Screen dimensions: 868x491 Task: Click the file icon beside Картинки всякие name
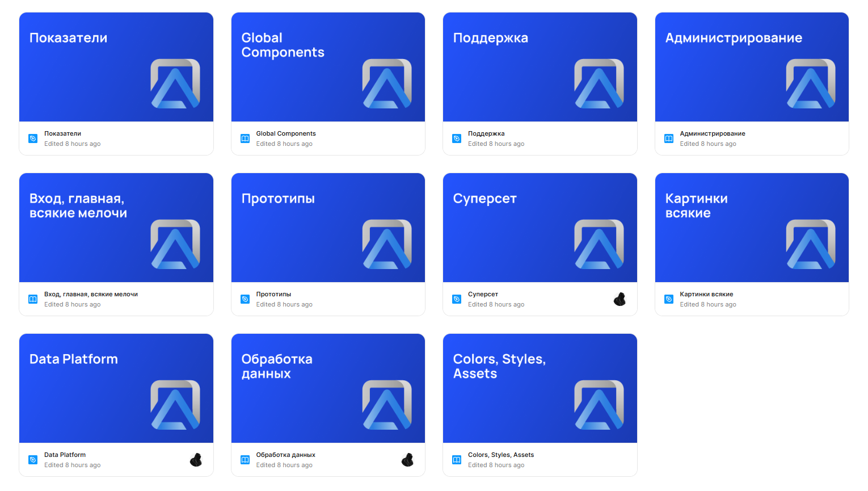pyautogui.click(x=669, y=299)
